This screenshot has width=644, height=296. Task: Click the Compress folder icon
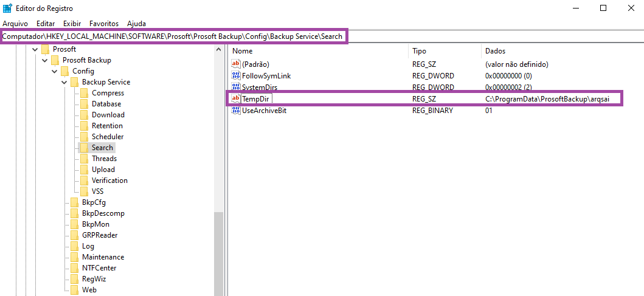pyautogui.click(x=84, y=93)
